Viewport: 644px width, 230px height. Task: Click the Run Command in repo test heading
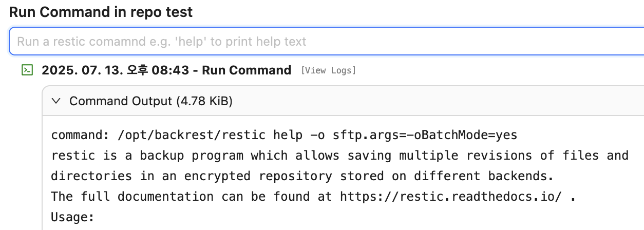pyautogui.click(x=101, y=12)
